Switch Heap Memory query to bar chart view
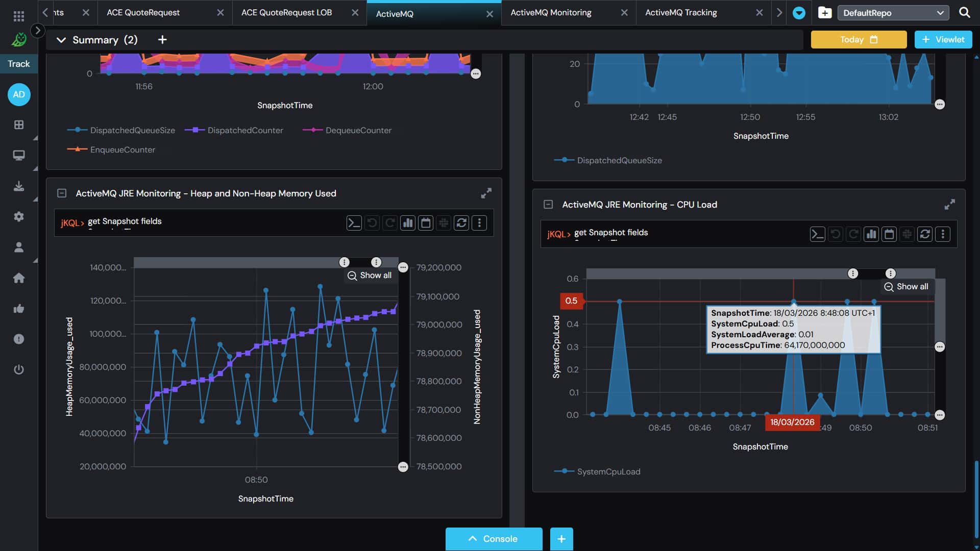Image resolution: width=980 pixels, height=551 pixels. (x=408, y=223)
